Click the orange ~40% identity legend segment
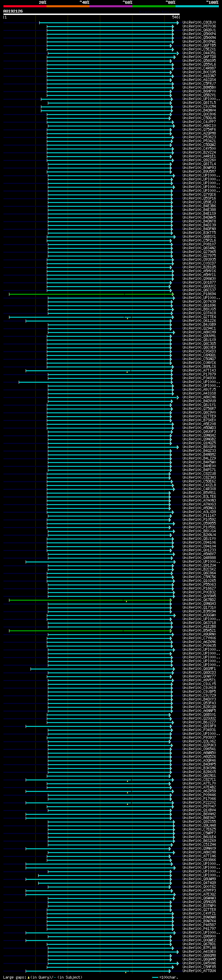Screen dimensions: 222x980 (68, 6)
